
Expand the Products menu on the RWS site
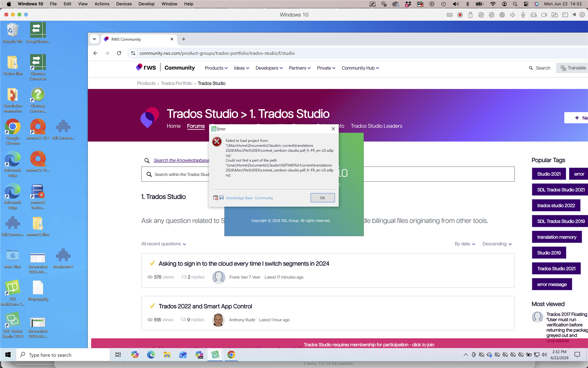click(216, 68)
